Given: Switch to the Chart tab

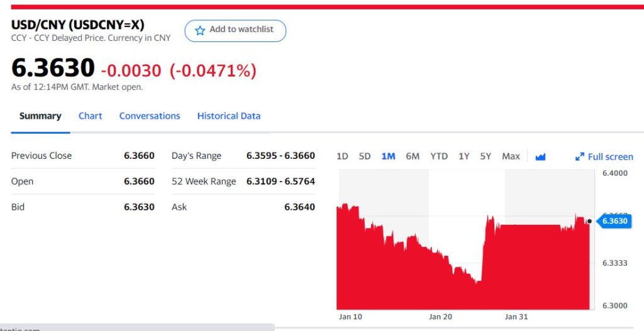Looking at the screenshot, I should coord(91,116).
